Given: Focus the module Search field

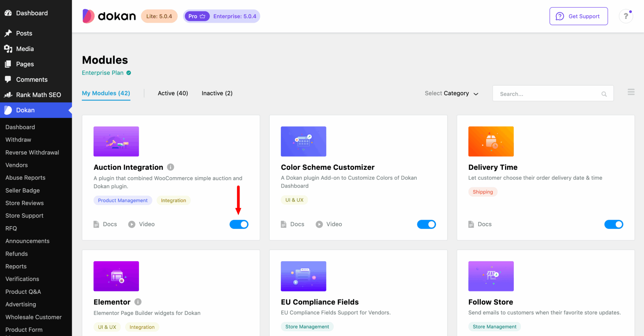Looking at the screenshot, I should (x=553, y=93).
